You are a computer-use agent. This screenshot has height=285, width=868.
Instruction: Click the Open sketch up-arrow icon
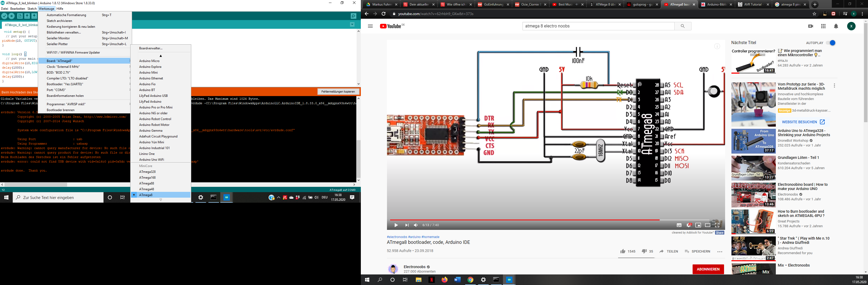pos(27,16)
